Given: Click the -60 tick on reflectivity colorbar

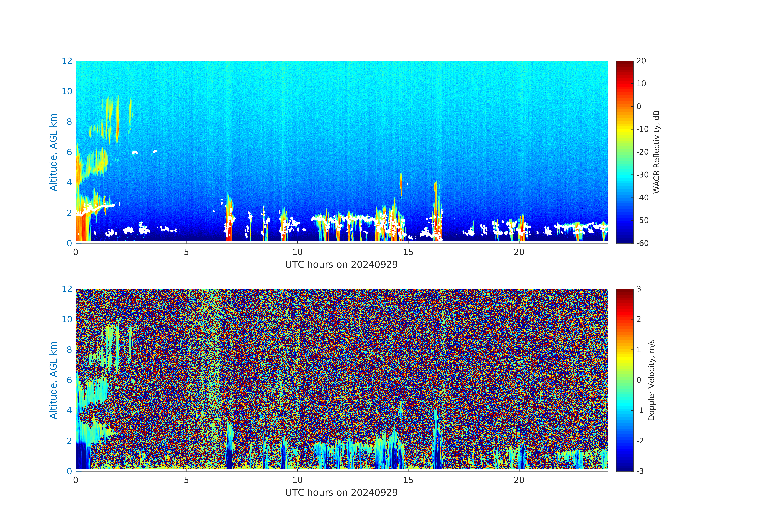Looking at the screenshot, I should tap(642, 243).
